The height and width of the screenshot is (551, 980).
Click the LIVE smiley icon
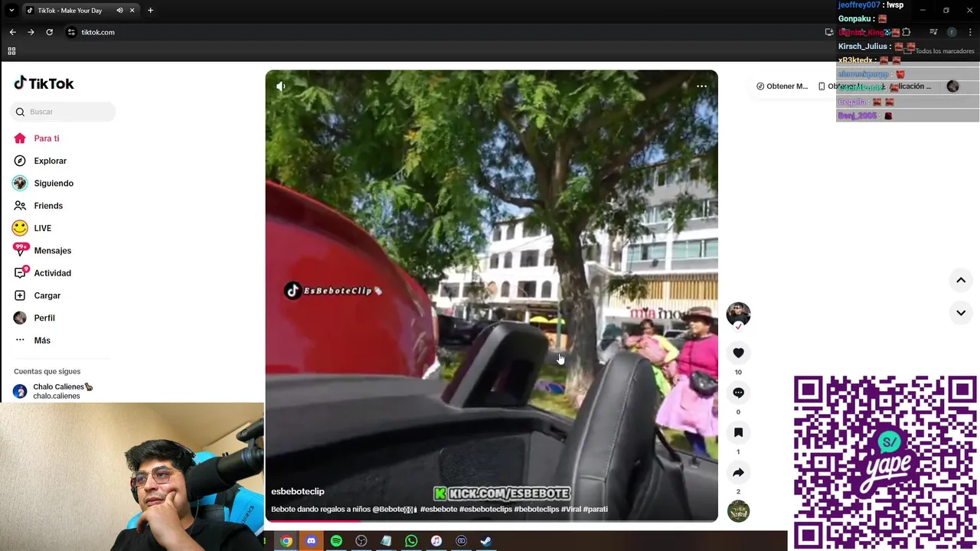pyautogui.click(x=20, y=228)
